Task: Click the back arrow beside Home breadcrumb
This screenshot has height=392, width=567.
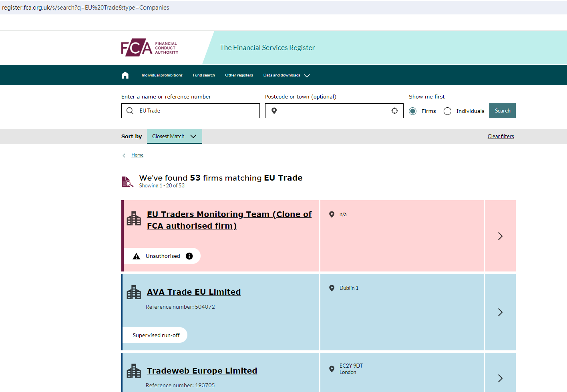Action: click(124, 155)
